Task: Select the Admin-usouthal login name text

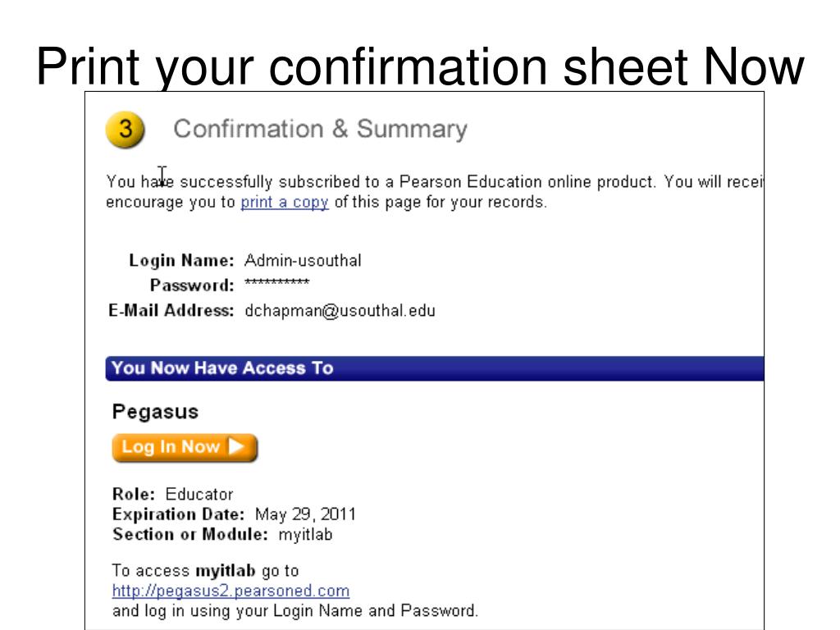Action: coord(304,261)
